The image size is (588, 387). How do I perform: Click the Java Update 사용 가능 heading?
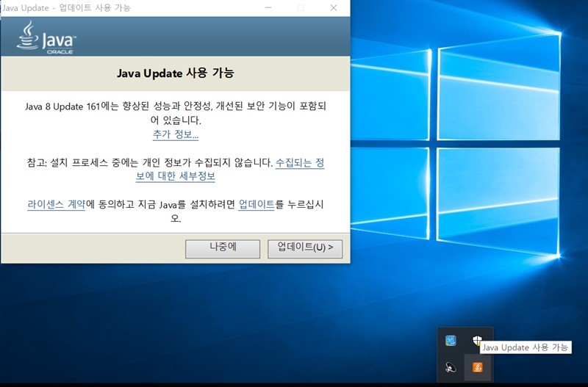[176, 73]
